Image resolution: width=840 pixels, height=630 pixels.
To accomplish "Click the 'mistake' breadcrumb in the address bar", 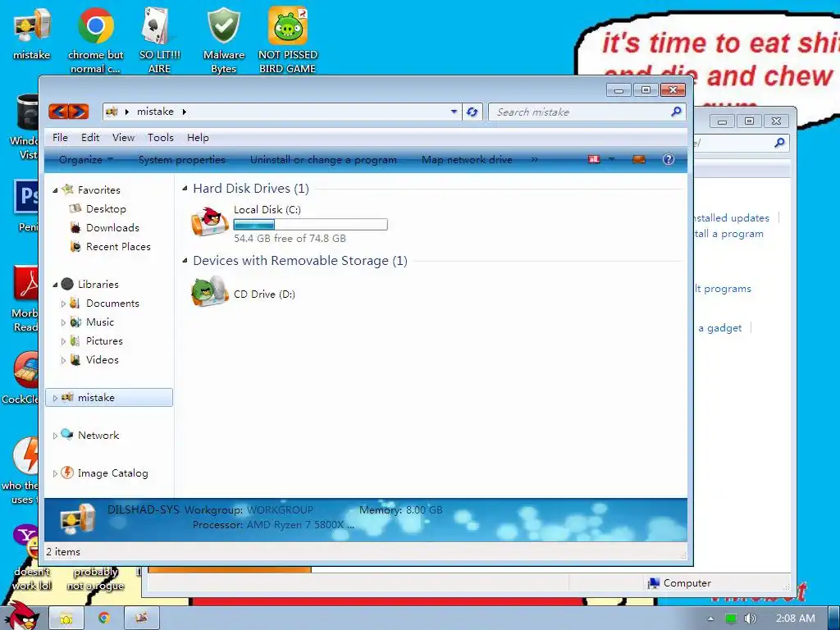I will 155,112.
